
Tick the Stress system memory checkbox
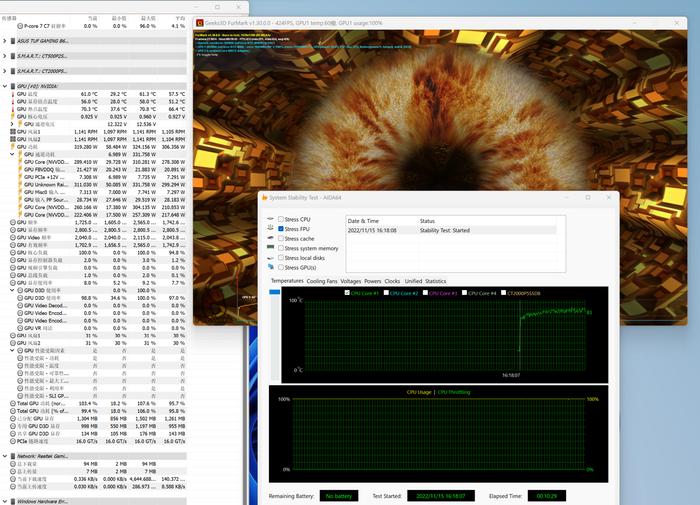281,248
